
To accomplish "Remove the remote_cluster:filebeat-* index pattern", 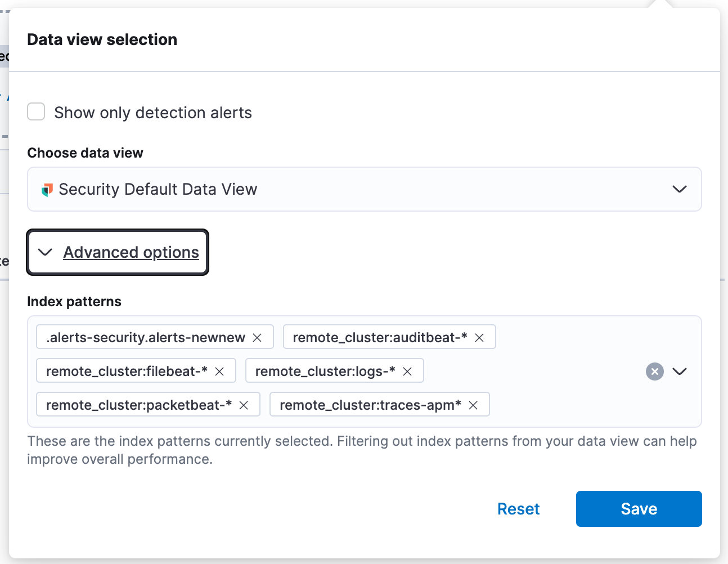I will [x=219, y=370].
